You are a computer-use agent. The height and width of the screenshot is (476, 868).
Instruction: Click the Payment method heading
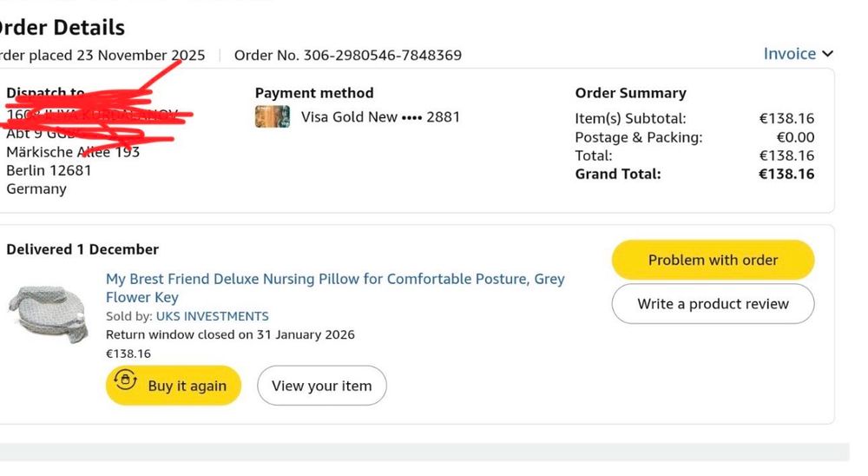[x=314, y=93]
